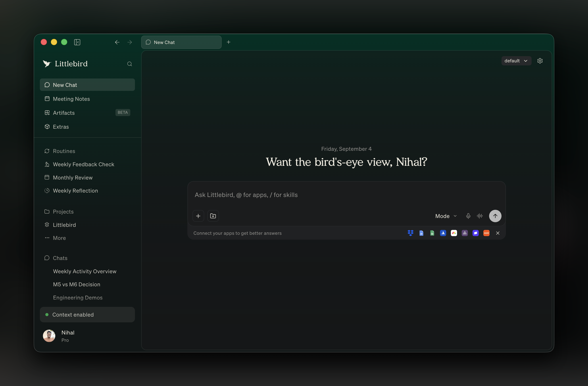Open Nihal Pro account menu
This screenshot has height=386, width=588.
[87, 336]
